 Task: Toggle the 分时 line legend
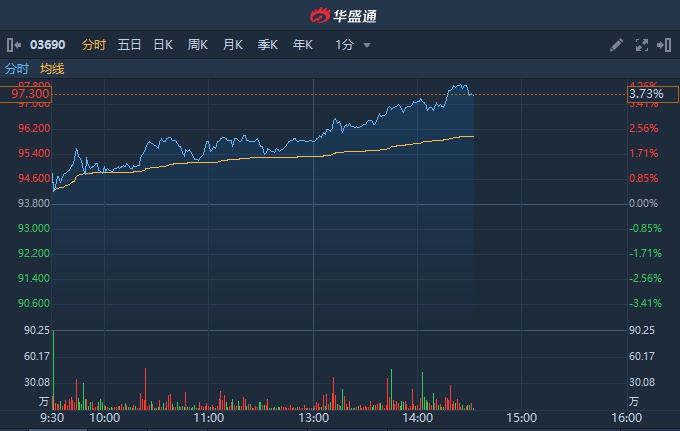point(17,69)
